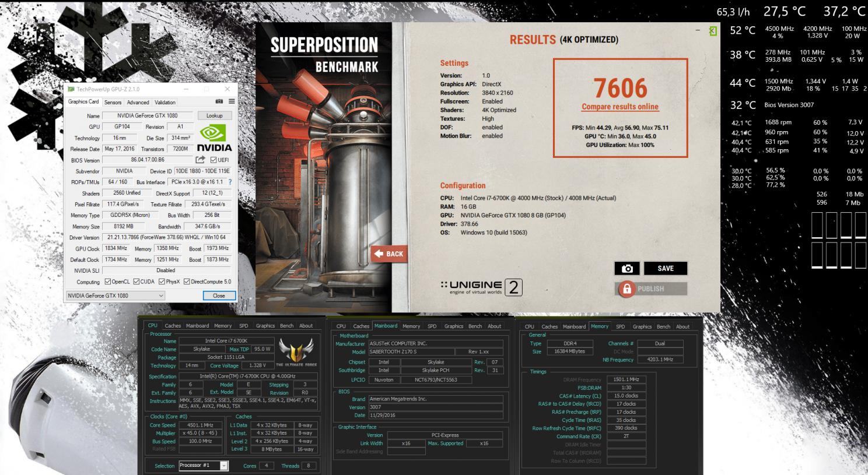Open the Validation tab in GPU-Z
Screen dimensions: 868x475
[165, 103]
